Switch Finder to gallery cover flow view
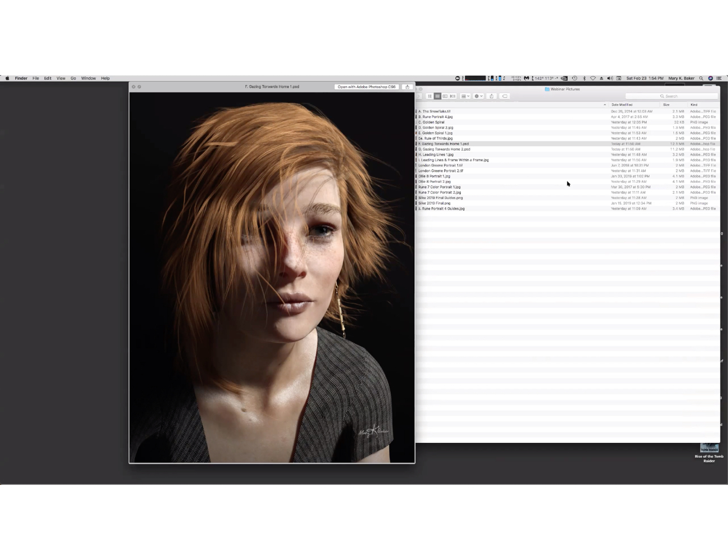 point(452,96)
